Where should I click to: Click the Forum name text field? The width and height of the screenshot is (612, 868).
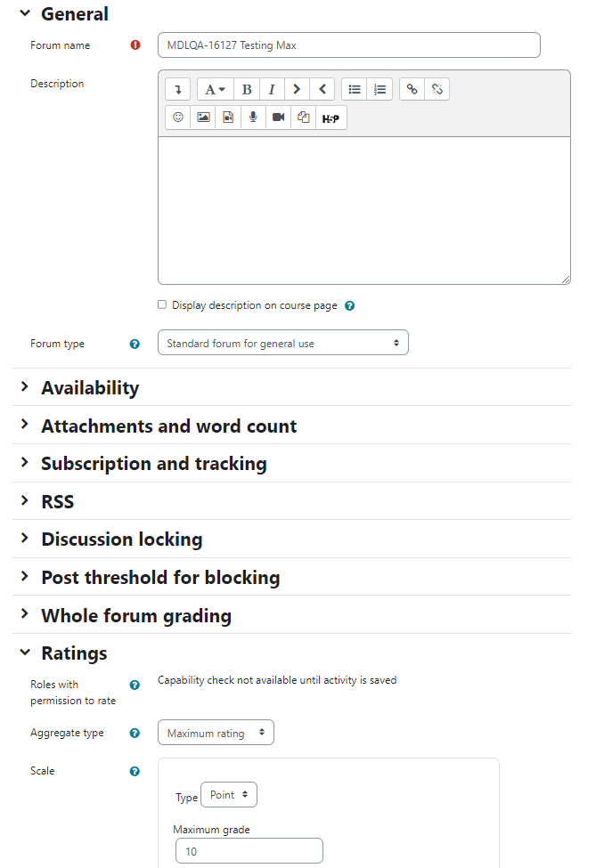pos(349,45)
